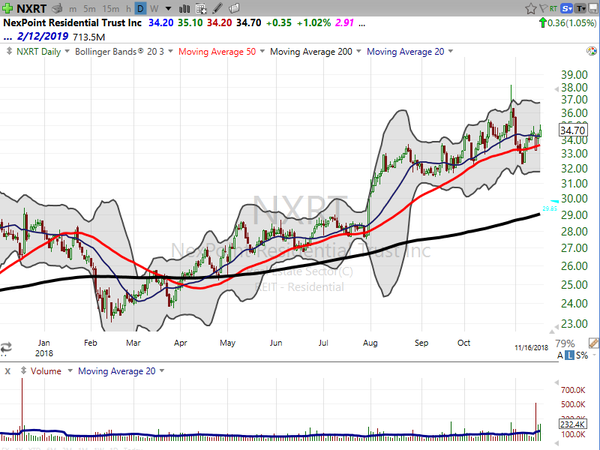Click the notes card icon in toolbar
Viewport: 600px width, 450px height.
[234, 8]
